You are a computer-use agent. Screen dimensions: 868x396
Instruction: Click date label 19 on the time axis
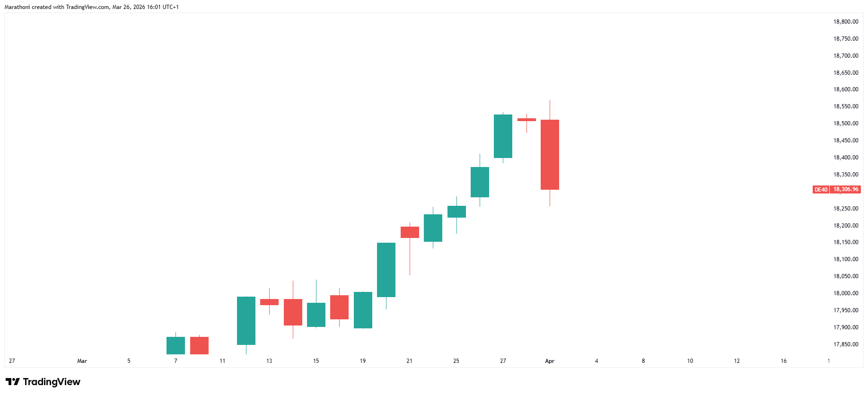click(363, 361)
